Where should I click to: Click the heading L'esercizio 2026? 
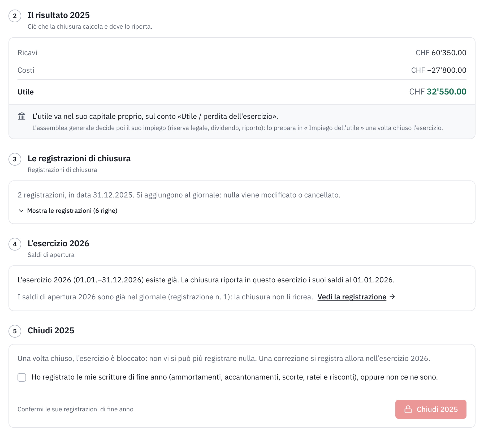tap(58, 244)
